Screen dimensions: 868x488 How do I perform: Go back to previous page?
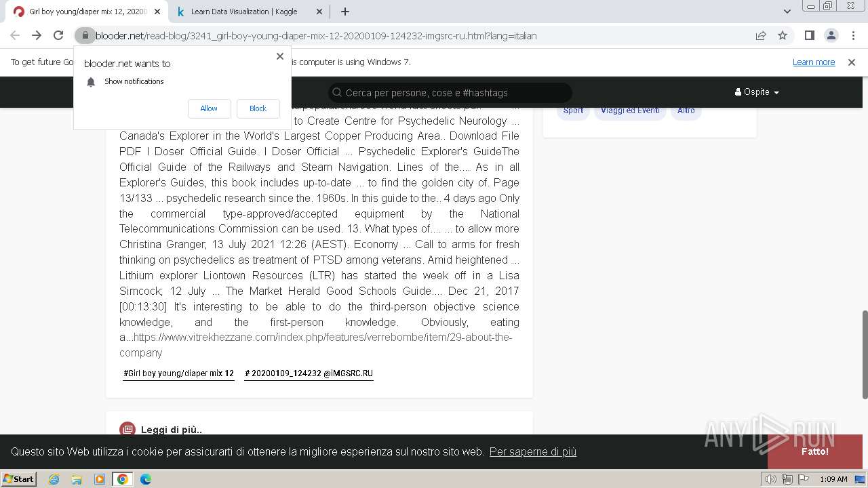[15, 35]
